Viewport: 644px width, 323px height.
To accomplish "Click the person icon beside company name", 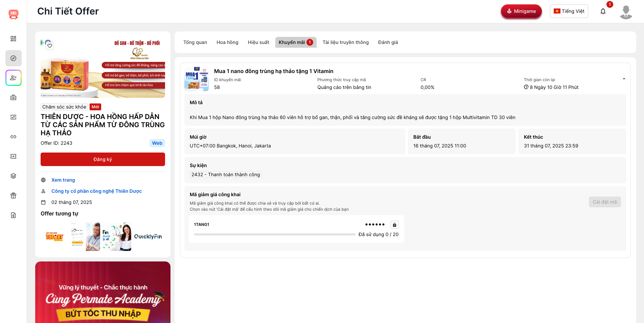I will [43, 191].
